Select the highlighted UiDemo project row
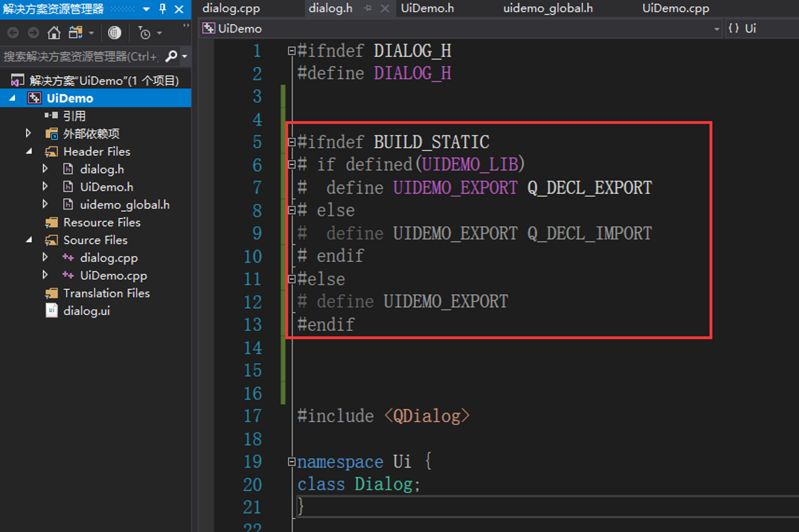799x532 pixels. 96,98
